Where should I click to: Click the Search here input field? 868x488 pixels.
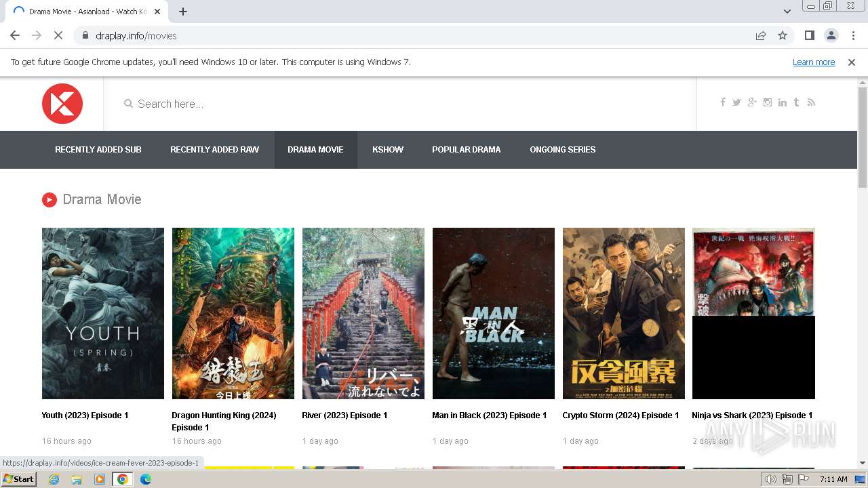(x=400, y=104)
